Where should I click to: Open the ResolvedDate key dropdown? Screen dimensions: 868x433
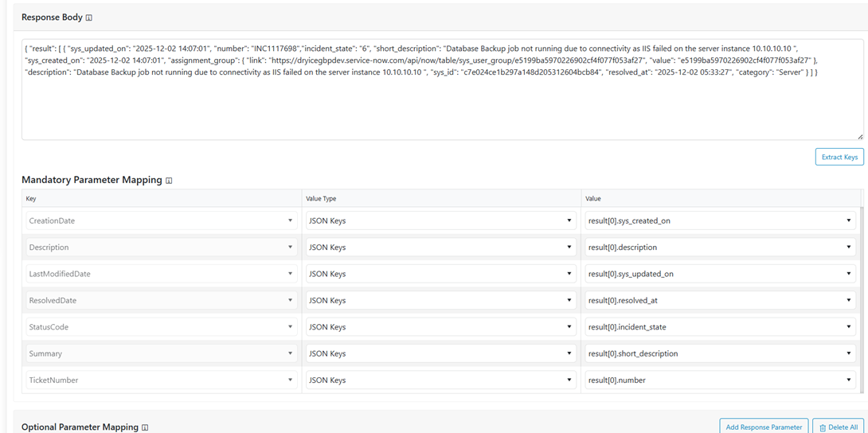point(161,301)
